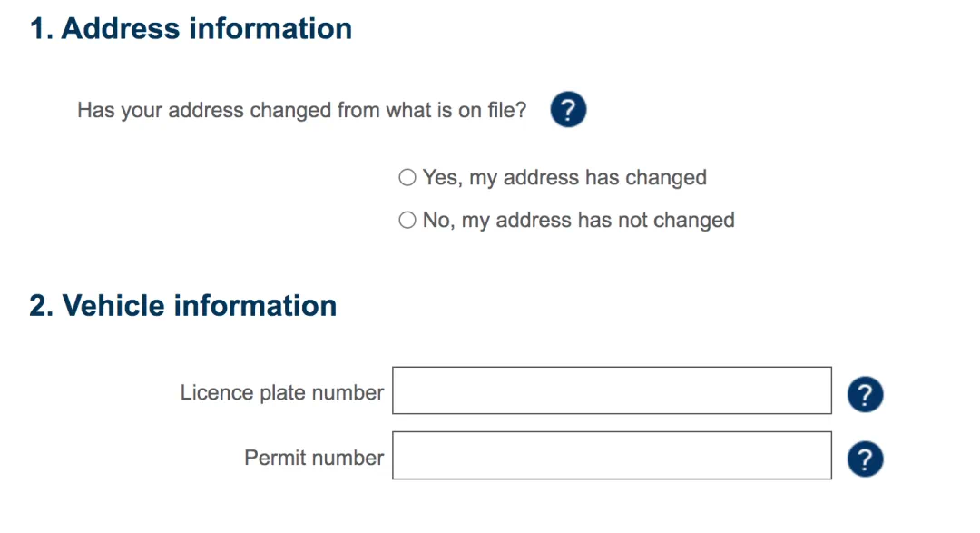Open help icon beside Permit number field
The width and height of the screenshot is (980, 533).
865,460
